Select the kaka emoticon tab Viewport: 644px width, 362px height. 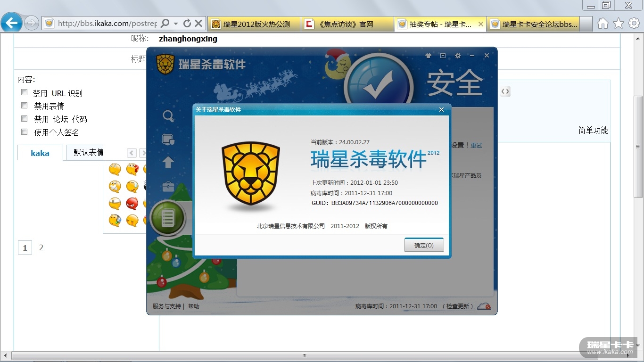40,153
